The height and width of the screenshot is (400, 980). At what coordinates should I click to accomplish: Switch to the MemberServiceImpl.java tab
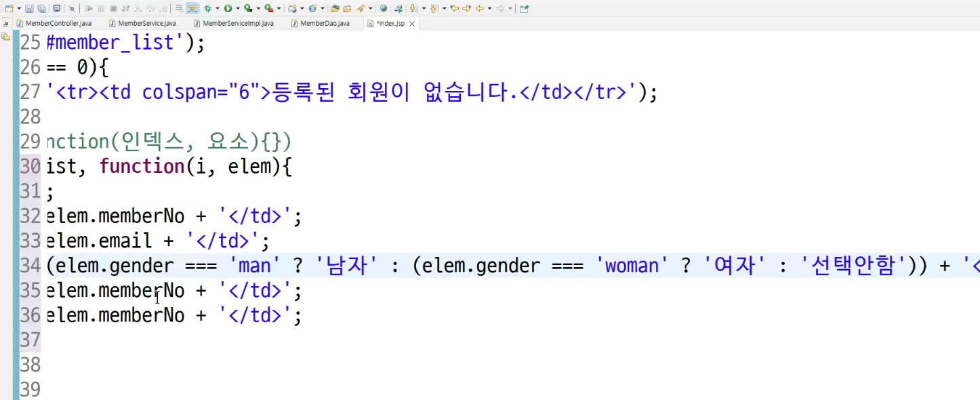(x=233, y=23)
